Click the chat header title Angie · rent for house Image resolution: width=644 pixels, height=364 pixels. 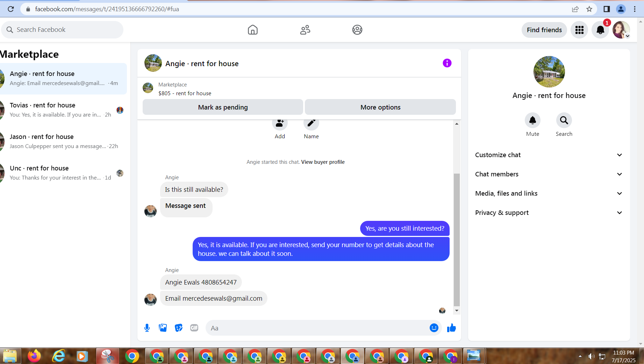point(202,64)
